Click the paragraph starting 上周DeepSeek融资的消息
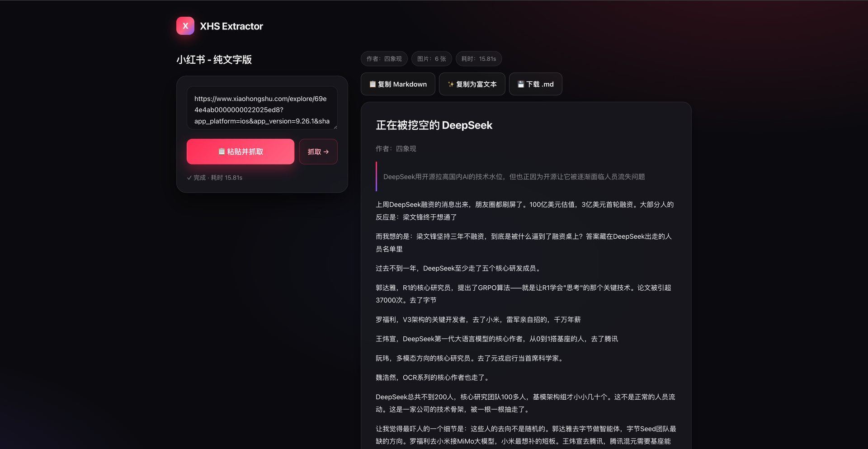 coord(526,211)
